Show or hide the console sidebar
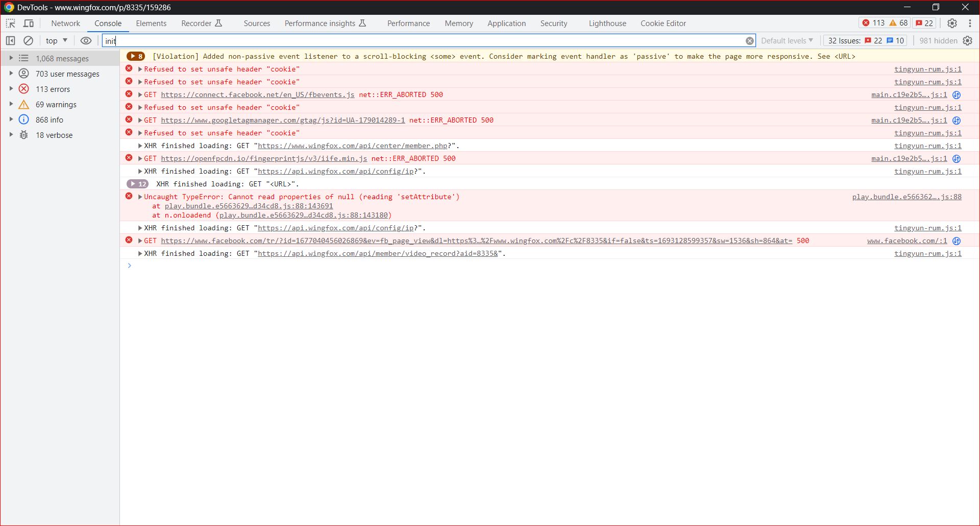 (10, 41)
